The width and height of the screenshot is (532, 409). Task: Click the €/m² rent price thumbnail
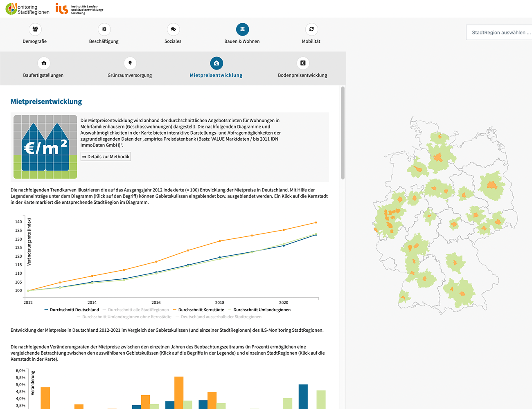[x=45, y=147]
